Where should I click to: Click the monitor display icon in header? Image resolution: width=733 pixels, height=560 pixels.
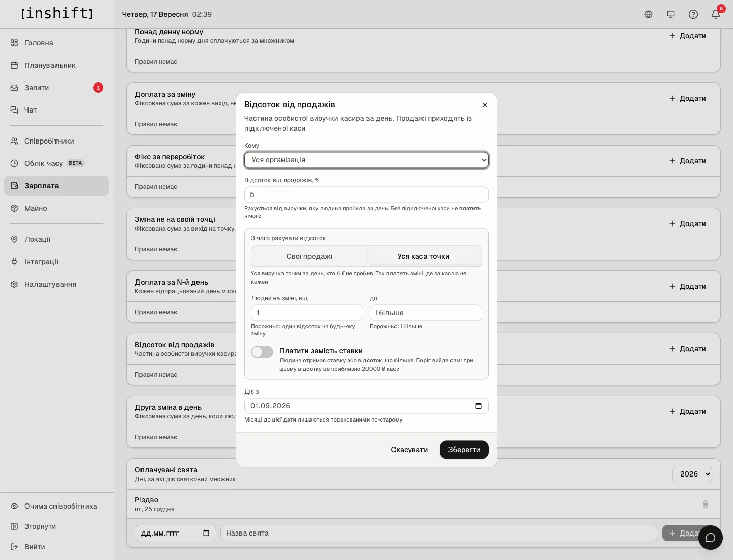671,14
